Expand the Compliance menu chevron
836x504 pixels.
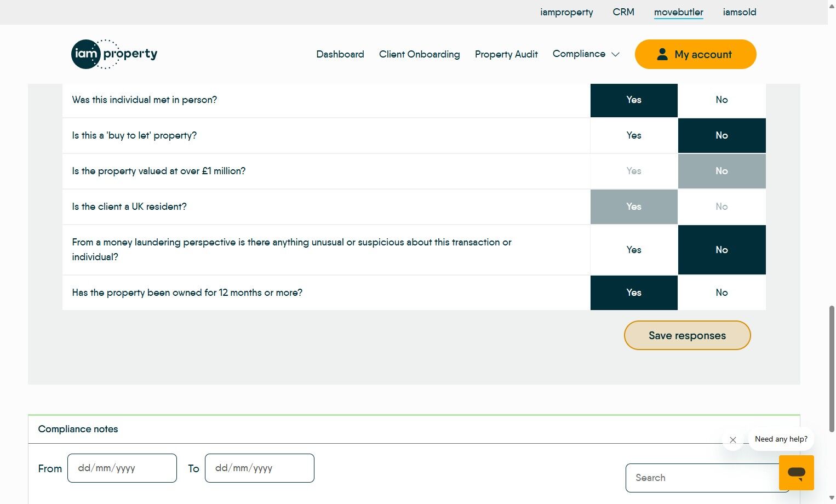click(615, 54)
